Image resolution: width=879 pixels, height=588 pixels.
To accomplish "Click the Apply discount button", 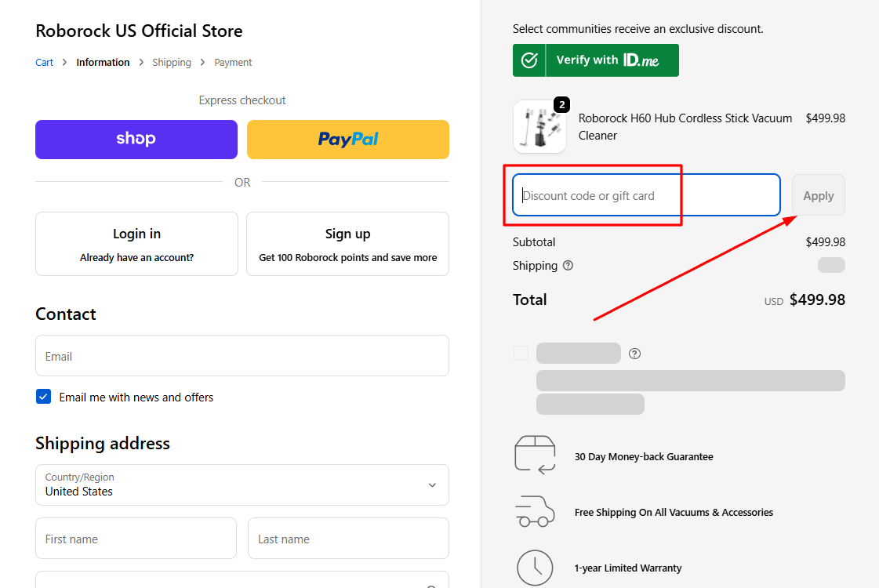I will pos(818,195).
